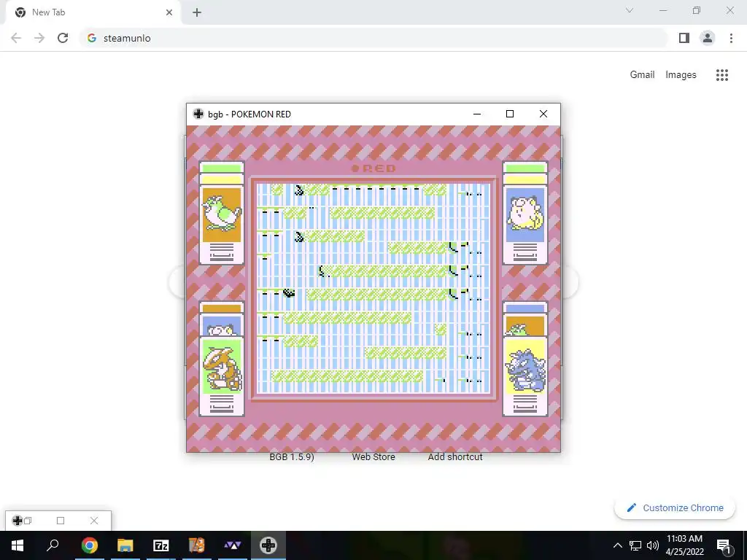
Task: Restore the small minimized window
Action: click(28, 521)
